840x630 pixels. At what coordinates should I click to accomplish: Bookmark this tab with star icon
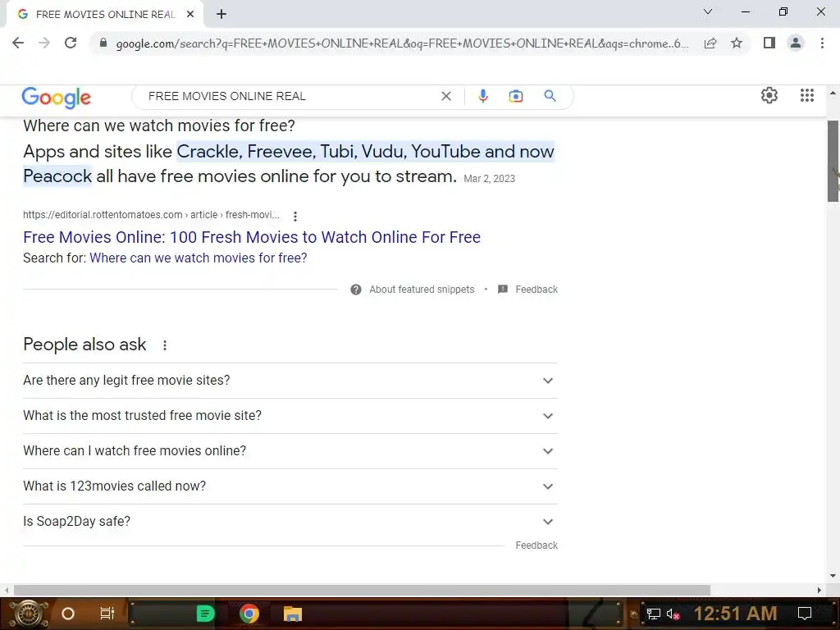[737, 43]
